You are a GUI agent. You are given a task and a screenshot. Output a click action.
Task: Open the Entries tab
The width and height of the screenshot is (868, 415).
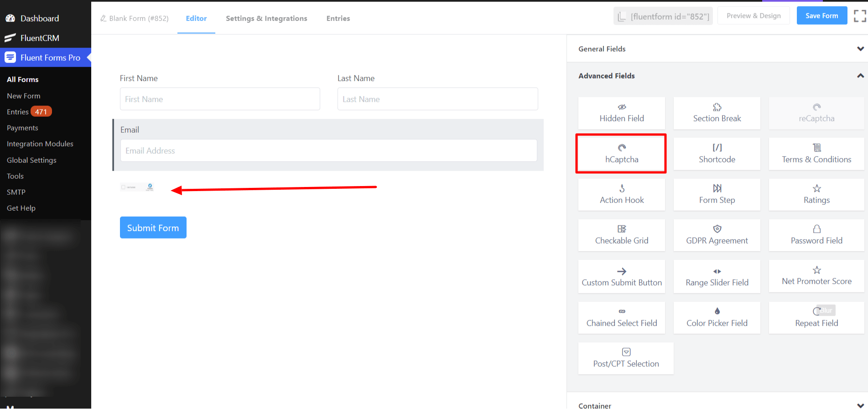click(338, 18)
